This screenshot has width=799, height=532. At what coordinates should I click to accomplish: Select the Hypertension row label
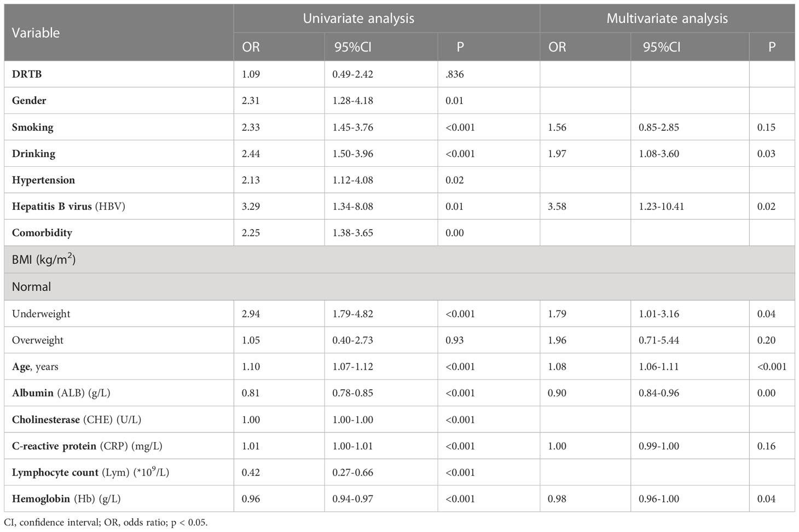(x=43, y=180)
